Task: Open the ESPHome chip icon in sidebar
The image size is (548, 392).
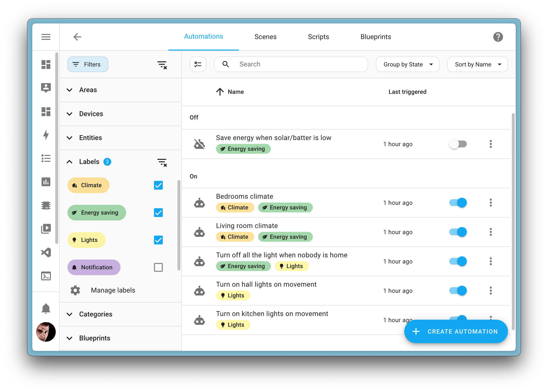Action: point(46,205)
